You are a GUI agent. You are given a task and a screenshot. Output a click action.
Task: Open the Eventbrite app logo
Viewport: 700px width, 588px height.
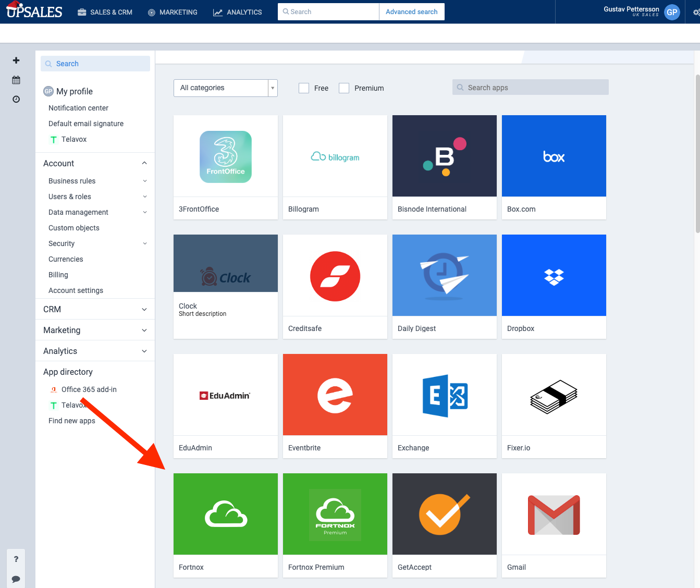[335, 395]
